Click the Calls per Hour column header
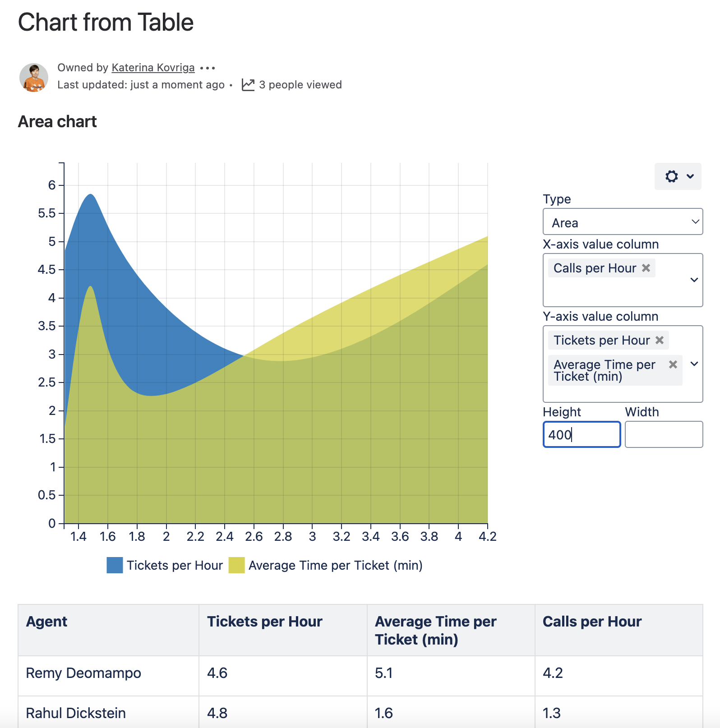The width and height of the screenshot is (720, 728). point(592,622)
